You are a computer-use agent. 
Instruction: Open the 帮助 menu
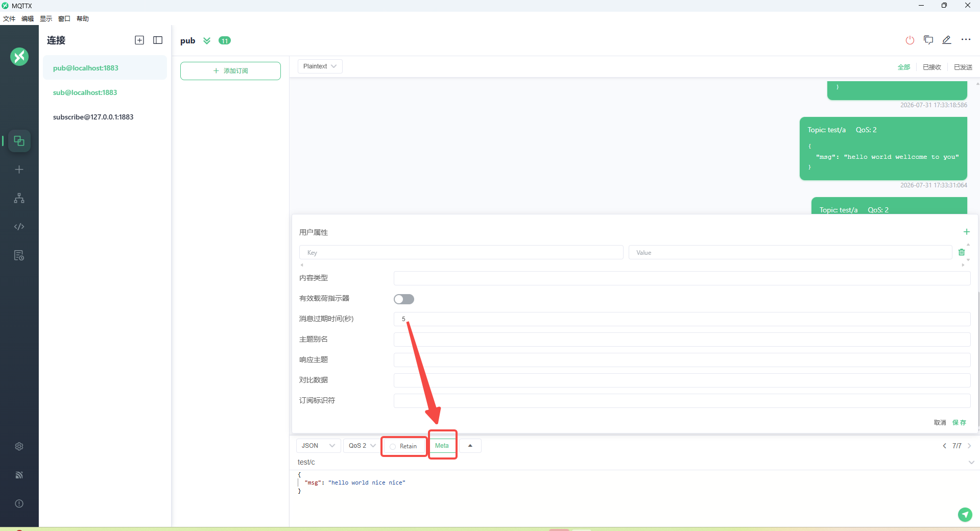pyautogui.click(x=83, y=19)
